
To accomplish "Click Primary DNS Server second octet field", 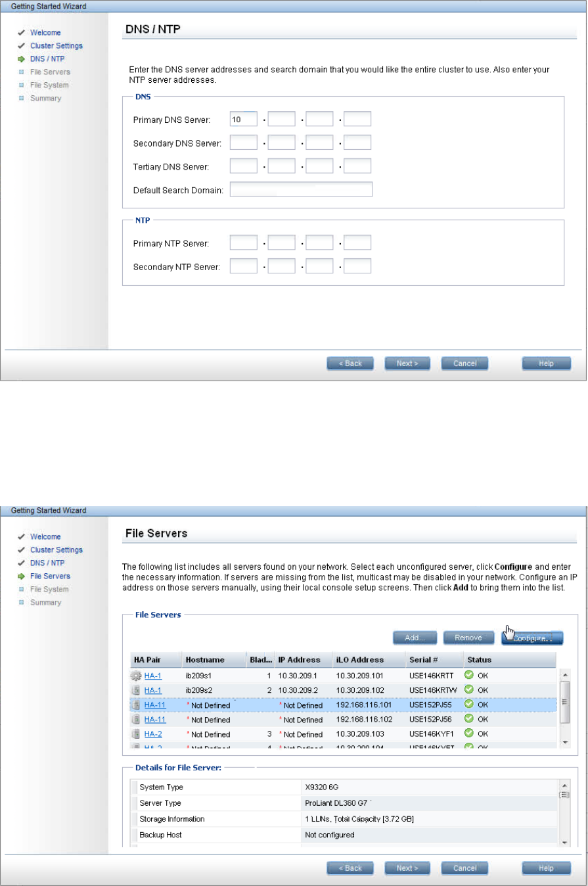I will 281,119.
